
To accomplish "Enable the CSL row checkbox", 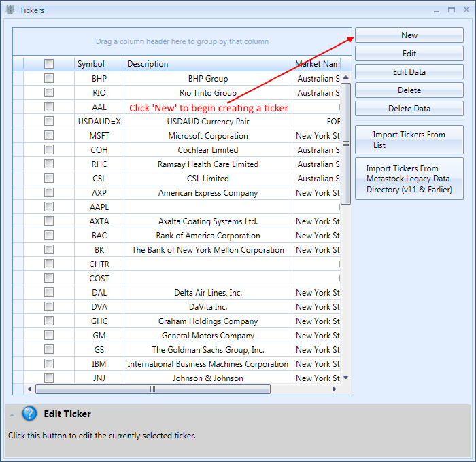I will pos(49,178).
